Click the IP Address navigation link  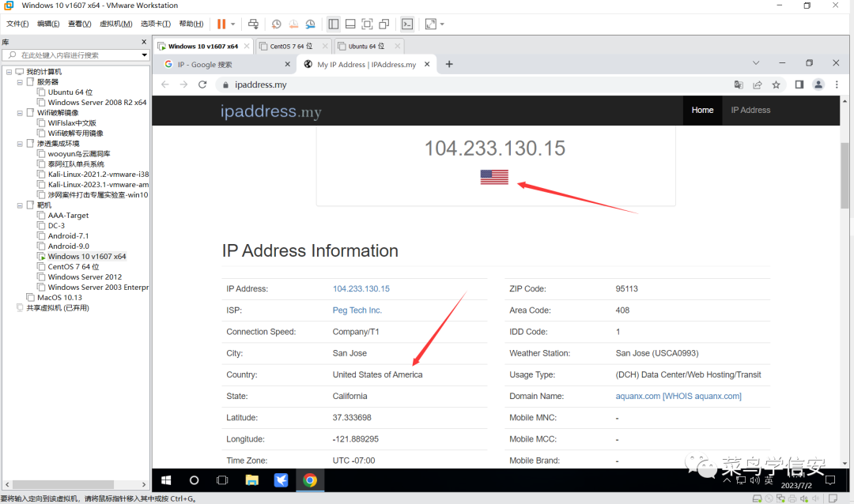click(x=750, y=110)
